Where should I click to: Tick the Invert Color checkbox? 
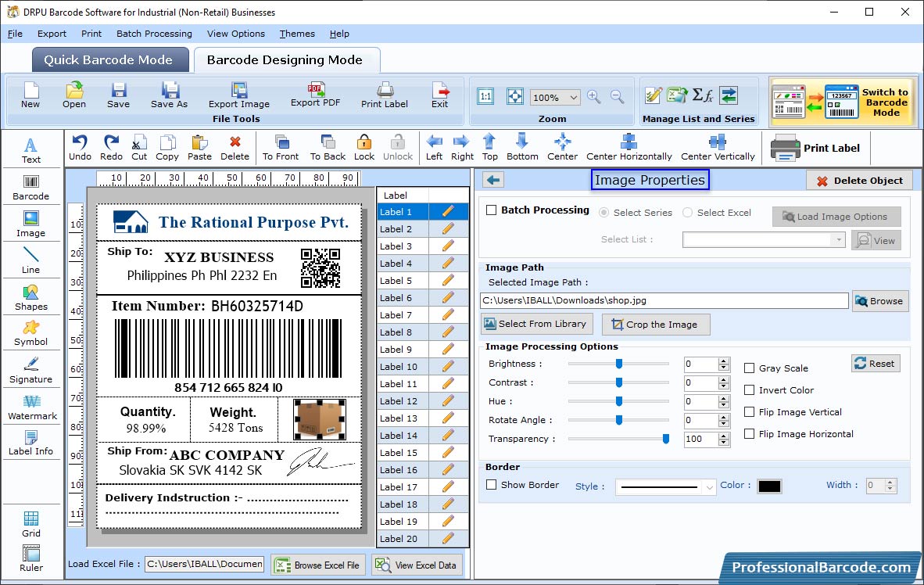[750, 389]
